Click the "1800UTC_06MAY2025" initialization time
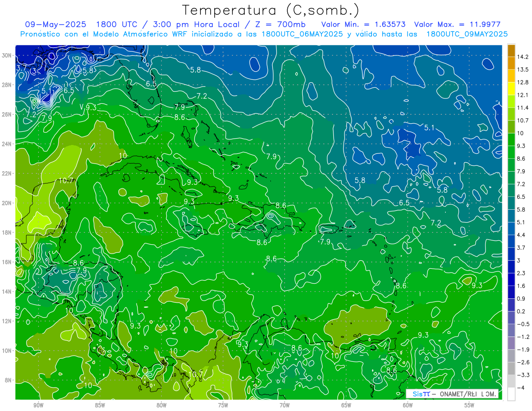The width and height of the screenshot is (532, 411). pyautogui.click(x=301, y=34)
